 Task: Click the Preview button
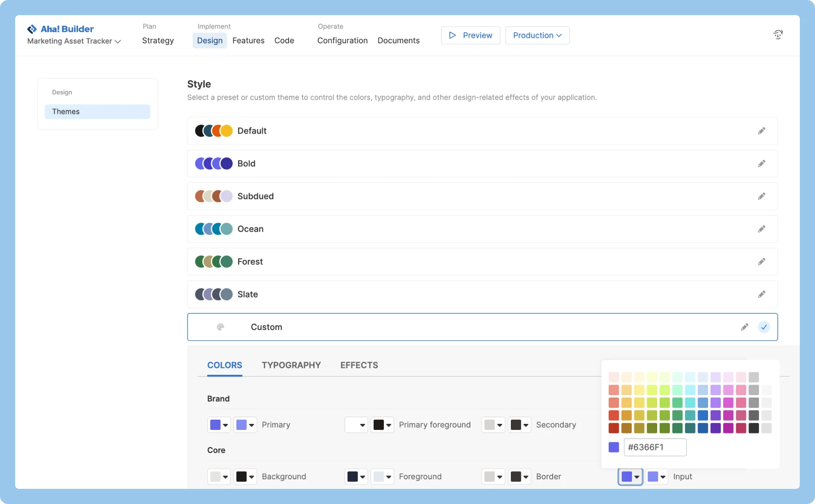pyautogui.click(x=470, y=35)
